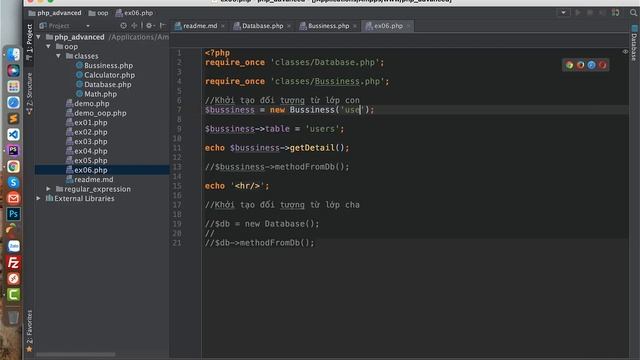Click php_advanced in the breadcrumb bar
This screenshot has height=360, width=640.
pos(55,13)
